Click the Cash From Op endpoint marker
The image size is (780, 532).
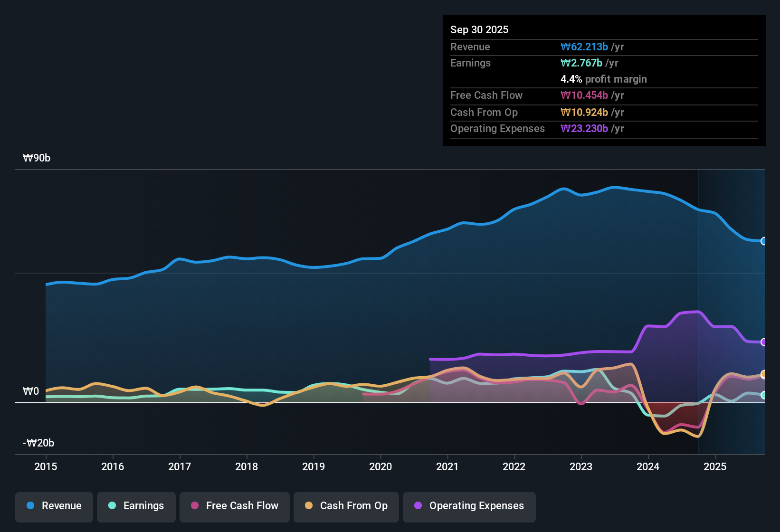coord(764,375)
